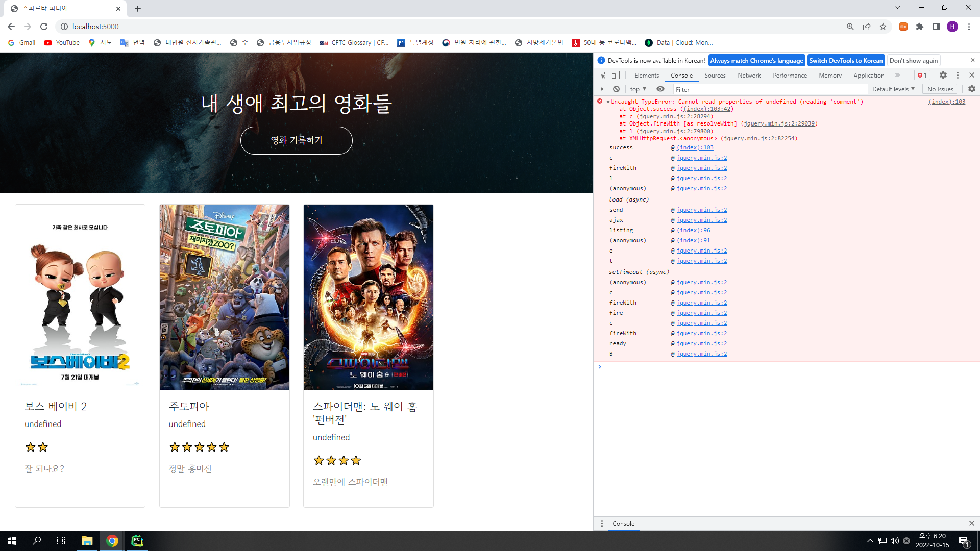Click 'Switch DevTools to Korean'
Screen dimensions: 980x551
846,60
